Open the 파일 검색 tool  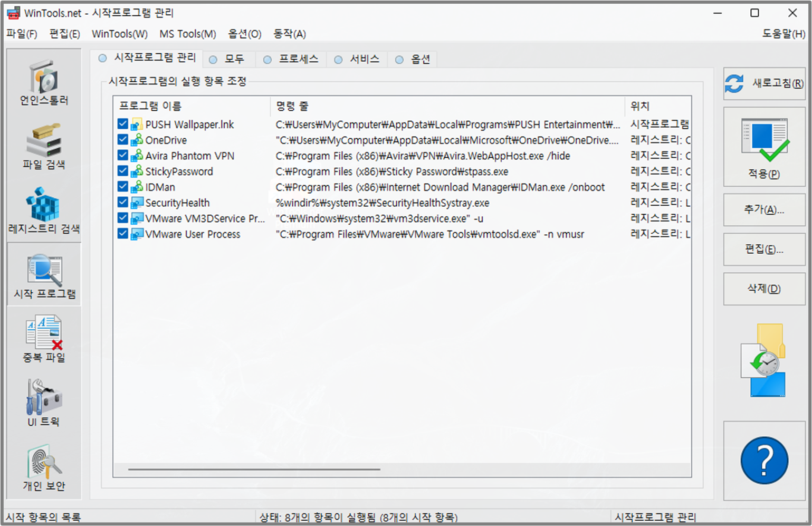44,147
